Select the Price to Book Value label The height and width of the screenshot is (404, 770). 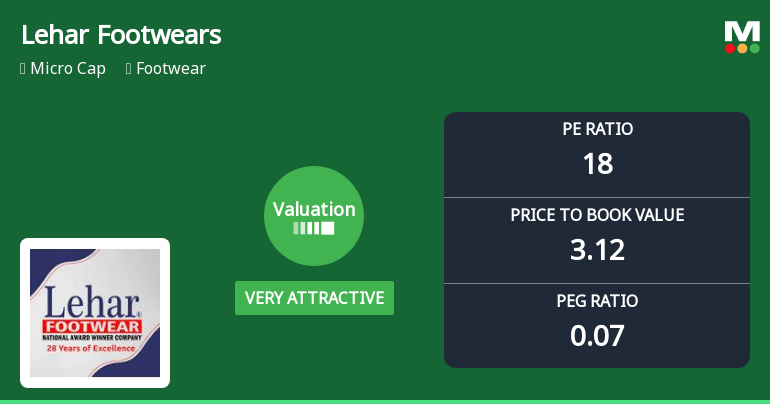[x=597, y=215]
